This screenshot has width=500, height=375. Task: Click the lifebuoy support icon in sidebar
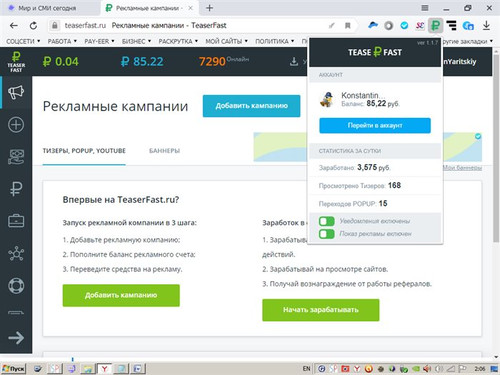[16, 286]
